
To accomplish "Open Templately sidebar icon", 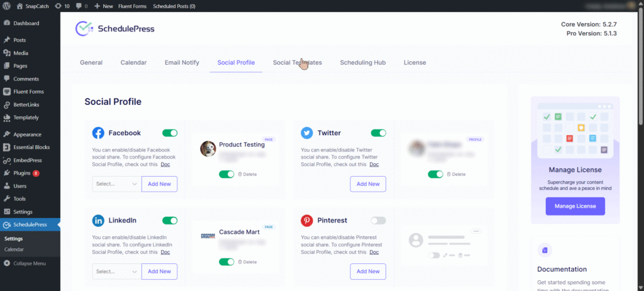I will coord(6,118).
